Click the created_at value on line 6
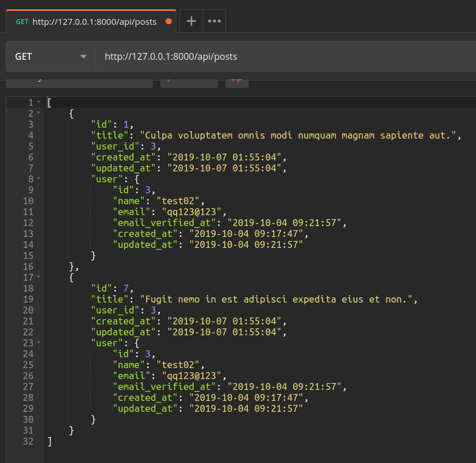The image size is (476, 463). [225, 157]
